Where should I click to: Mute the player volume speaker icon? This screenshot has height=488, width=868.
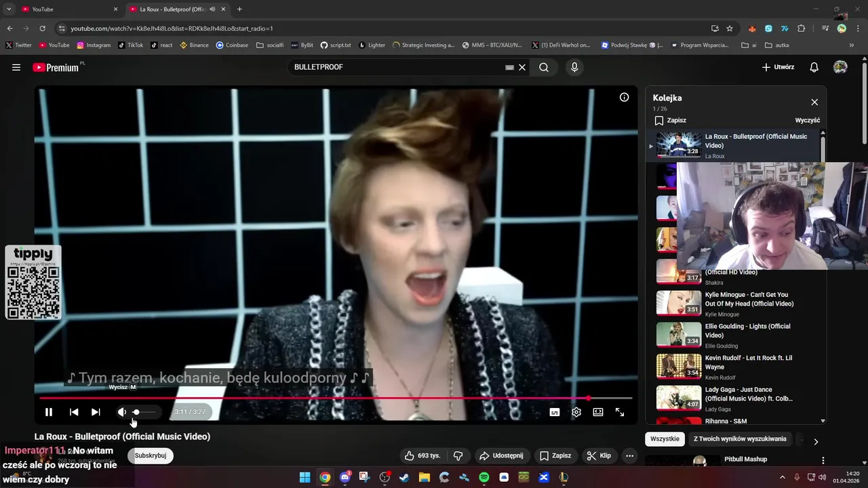(x=121, y=412)
